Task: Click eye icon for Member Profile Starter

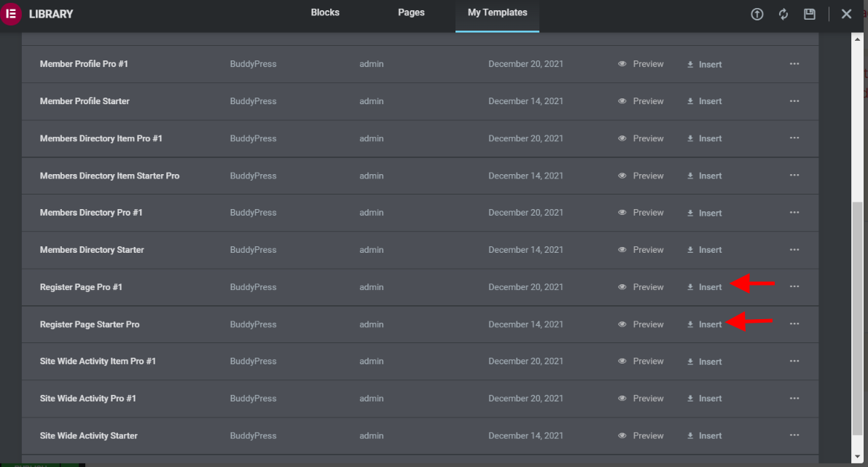Action: coord(622,101)
